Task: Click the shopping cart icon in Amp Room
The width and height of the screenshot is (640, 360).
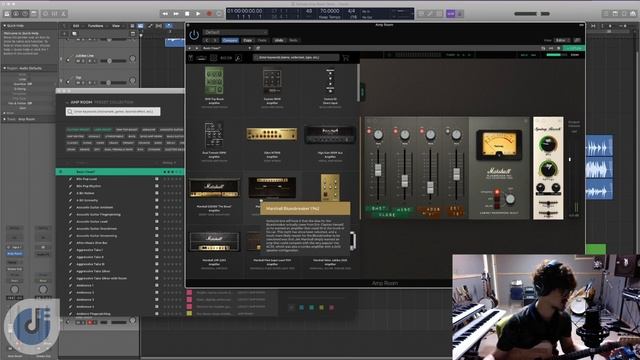Action: [x=346, y=58]
